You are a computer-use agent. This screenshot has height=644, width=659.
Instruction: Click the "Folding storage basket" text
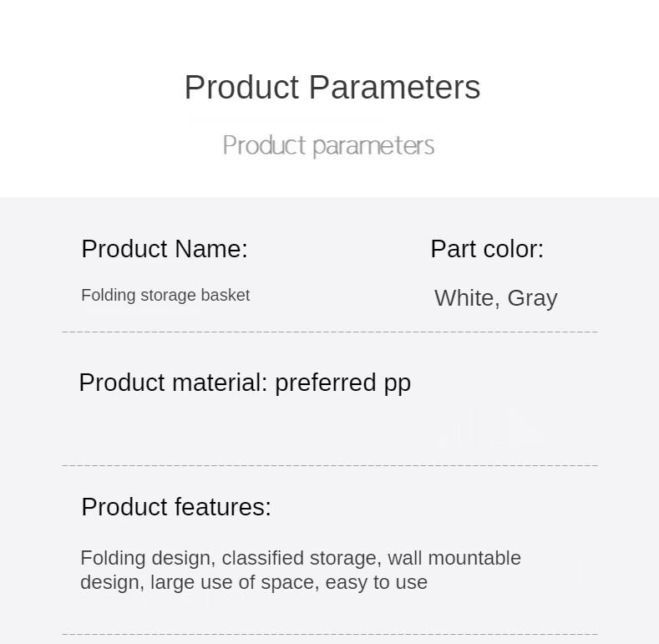165,295
